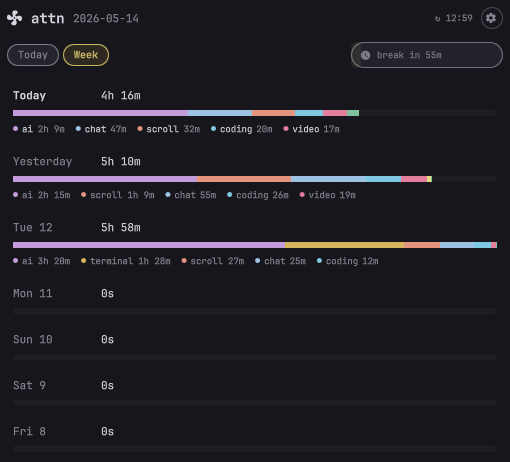This screenshot has width=510, height=462.
Task: Switch to the Today tab
Action: click(x=33, y=55)
